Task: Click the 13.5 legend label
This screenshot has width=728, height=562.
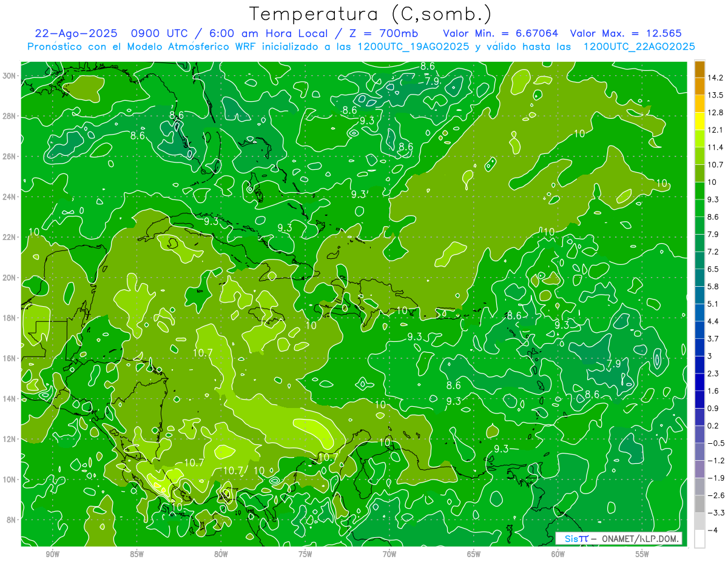Action: [715, 95]
